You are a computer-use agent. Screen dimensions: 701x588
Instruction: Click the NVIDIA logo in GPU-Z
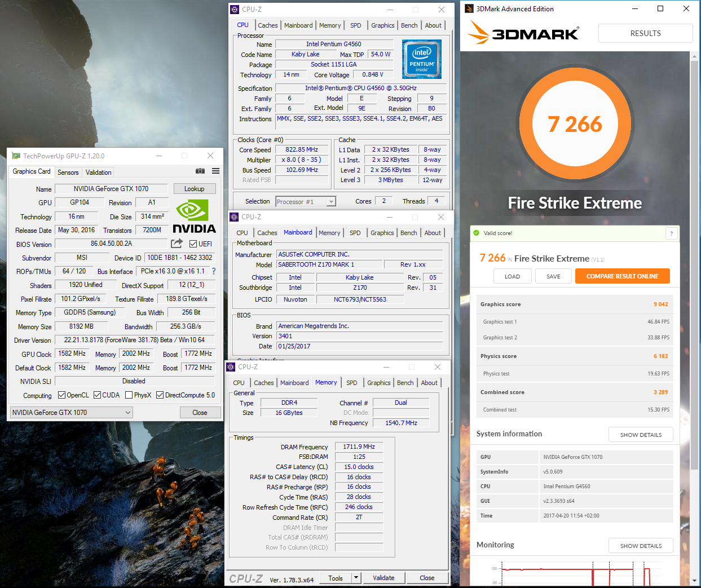click(x=194, y=216)
